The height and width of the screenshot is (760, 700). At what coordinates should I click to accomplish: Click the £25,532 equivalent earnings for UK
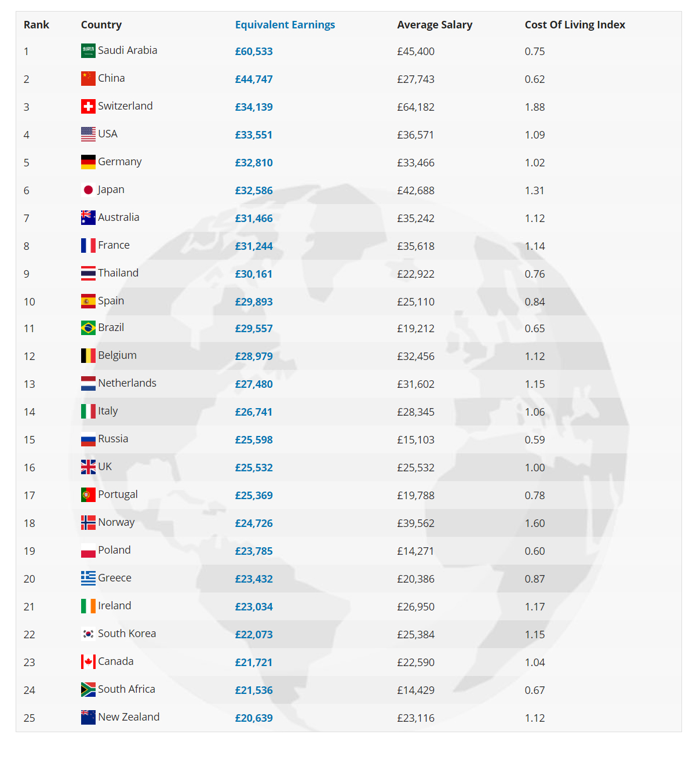click(254, 468)
